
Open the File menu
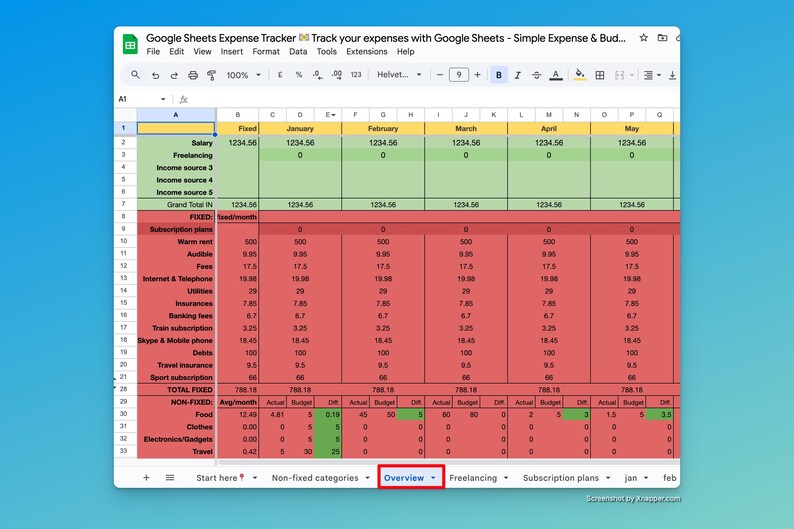153,52
